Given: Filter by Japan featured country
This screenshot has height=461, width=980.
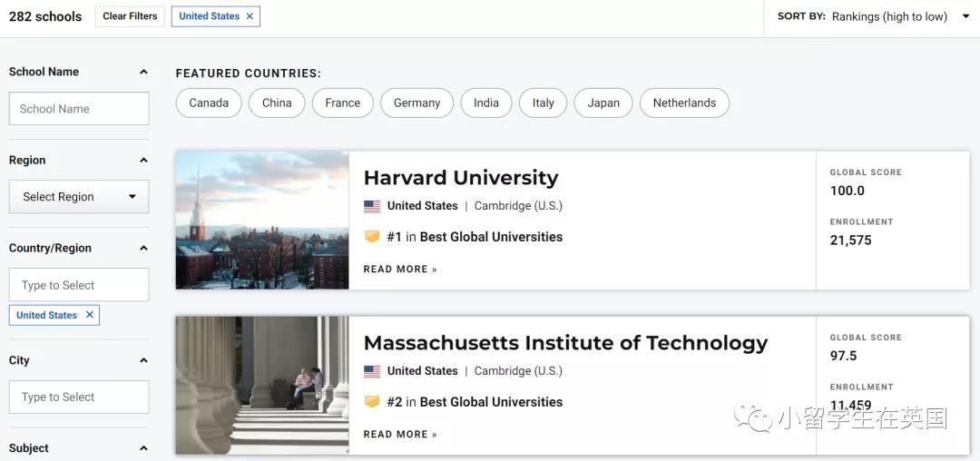Looking at the screenshot, I should click(603, 103).
